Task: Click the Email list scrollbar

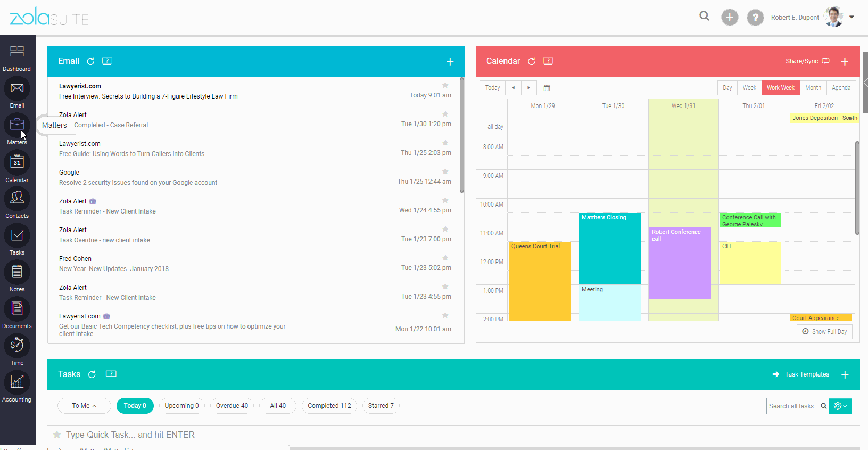Action: point(462,135)
